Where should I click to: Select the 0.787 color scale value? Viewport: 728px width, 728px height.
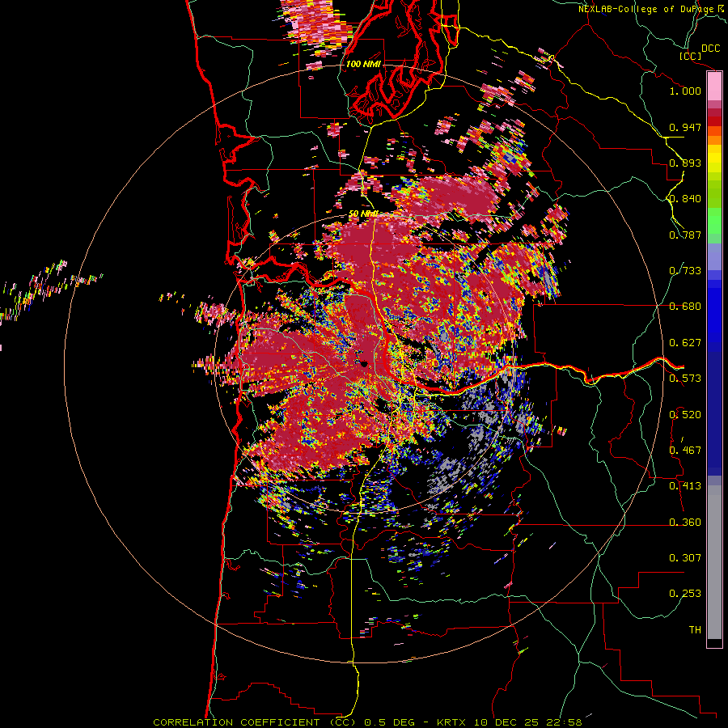point(685,235)
